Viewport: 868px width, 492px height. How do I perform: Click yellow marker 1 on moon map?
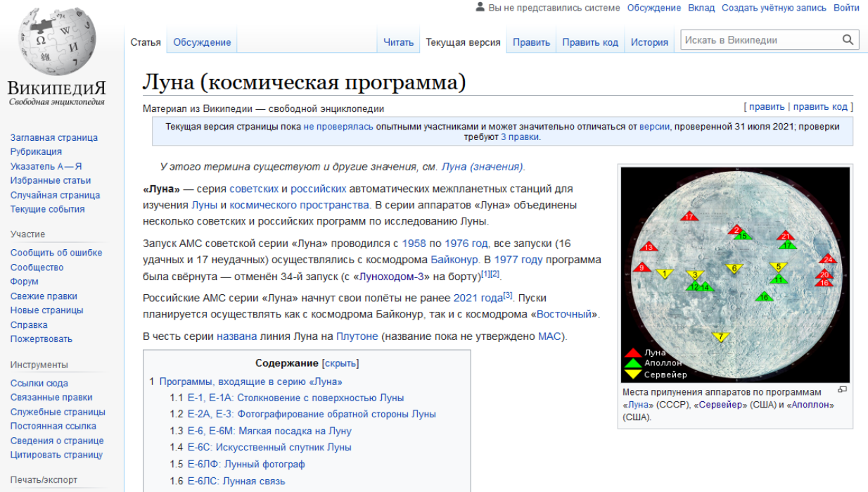665,273
